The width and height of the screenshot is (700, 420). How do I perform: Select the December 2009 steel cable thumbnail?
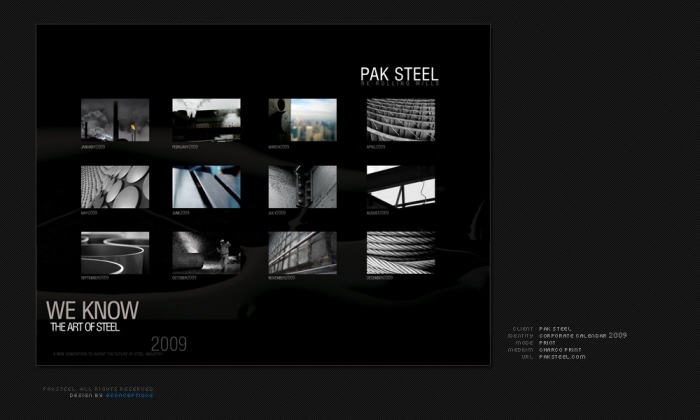(x=401, y=253)
